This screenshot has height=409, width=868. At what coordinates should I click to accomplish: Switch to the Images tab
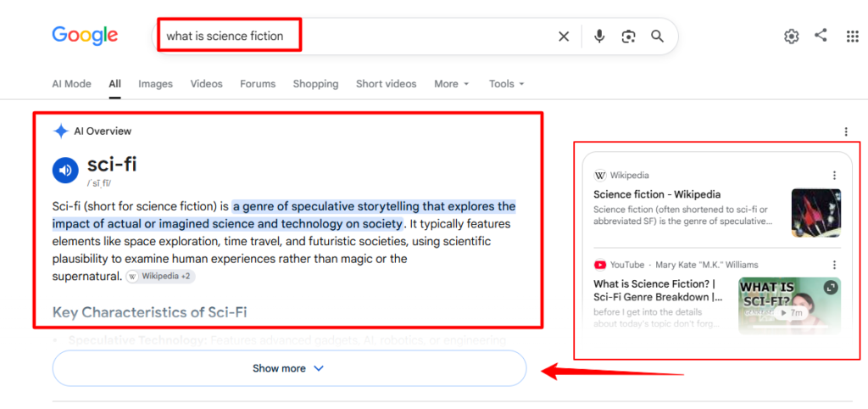click(x=156, y=84)
